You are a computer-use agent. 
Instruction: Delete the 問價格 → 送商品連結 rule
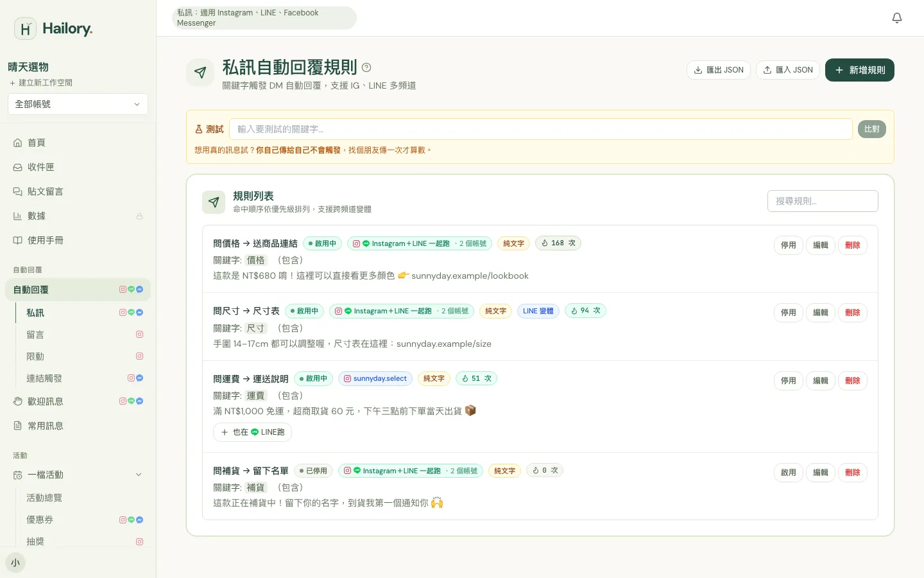[x=853, y=245]
